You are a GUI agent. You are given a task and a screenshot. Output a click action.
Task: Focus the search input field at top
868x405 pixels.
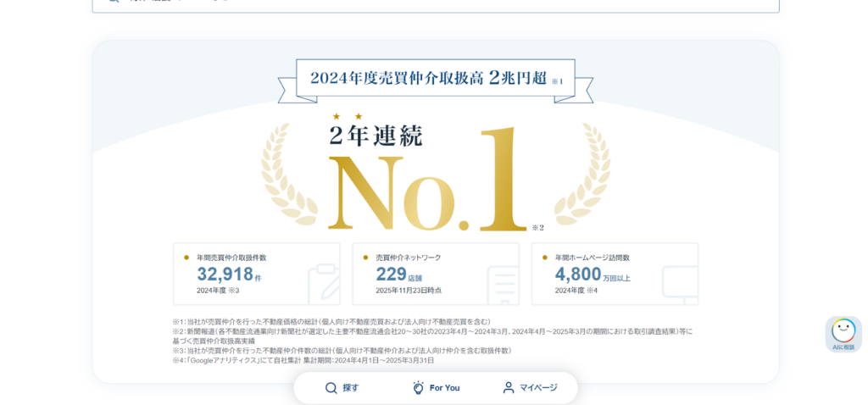click(434, 3)
